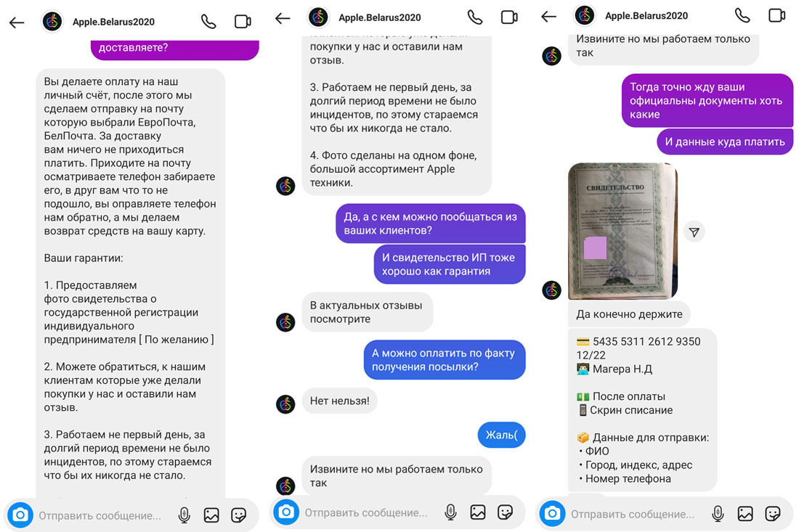Tap the back arrow in the left chat
Screen dimensions: 799x532
coord(17,22)
